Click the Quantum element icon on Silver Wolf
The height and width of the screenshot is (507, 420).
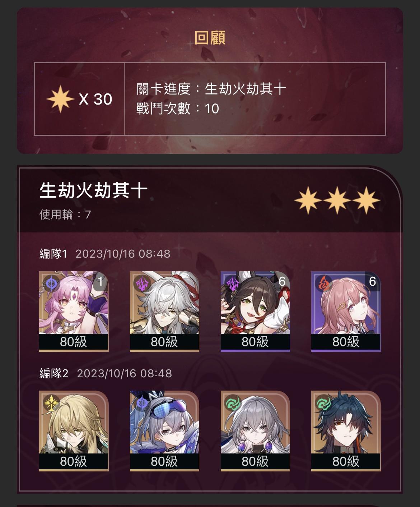[142, 404]
